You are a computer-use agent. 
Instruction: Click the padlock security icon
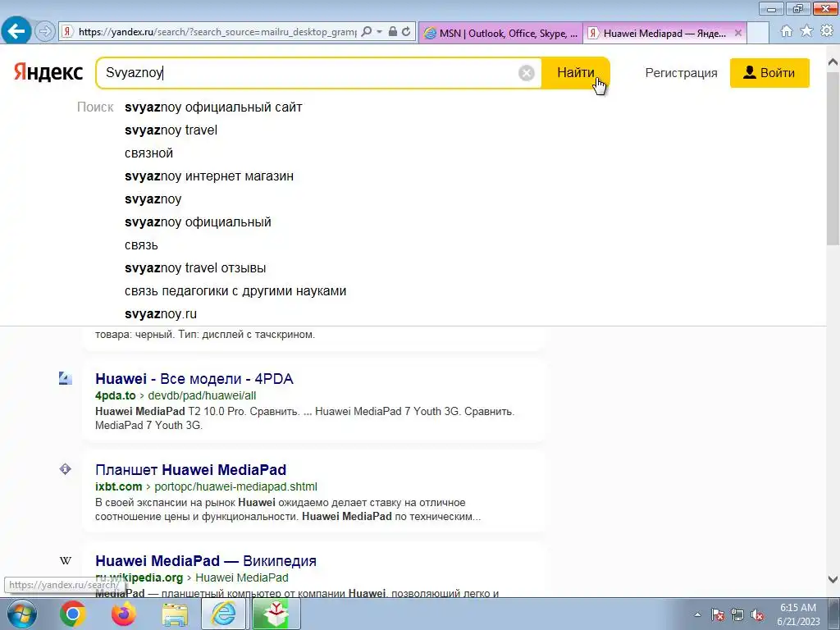pos(393,32)
